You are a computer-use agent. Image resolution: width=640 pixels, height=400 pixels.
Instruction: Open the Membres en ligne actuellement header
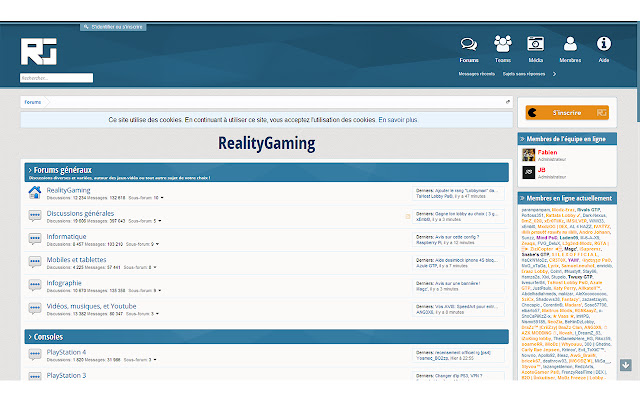[x=567, y=198]
